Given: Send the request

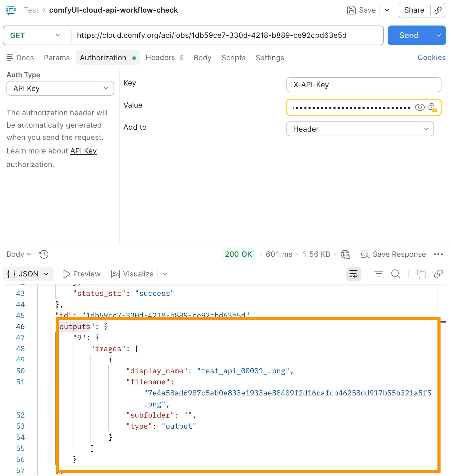Looking at the screenshot, I should coord(409,35).
